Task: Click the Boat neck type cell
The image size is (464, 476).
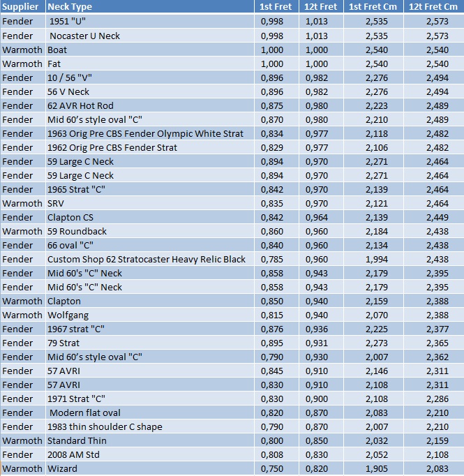Action: point(150,50)
